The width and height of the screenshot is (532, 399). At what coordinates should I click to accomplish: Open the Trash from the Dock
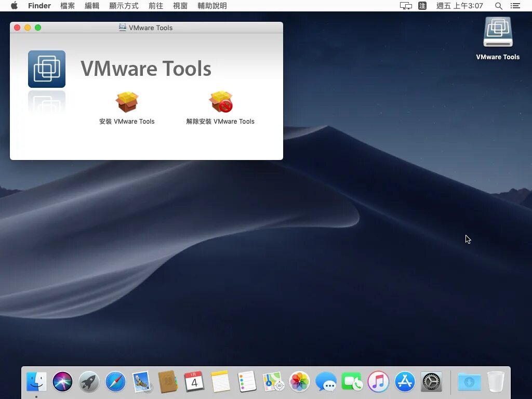coord(496,381)
